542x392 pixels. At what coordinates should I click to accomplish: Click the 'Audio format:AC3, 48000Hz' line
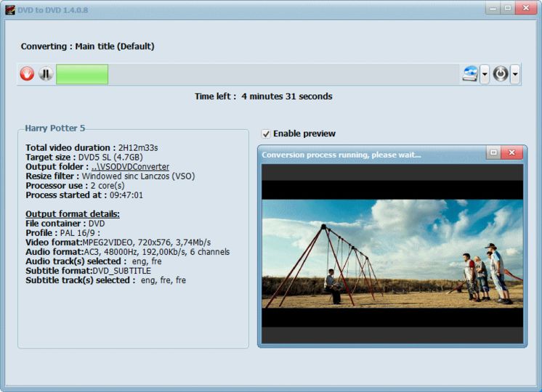pyautogui.click(x=128, y=252)
